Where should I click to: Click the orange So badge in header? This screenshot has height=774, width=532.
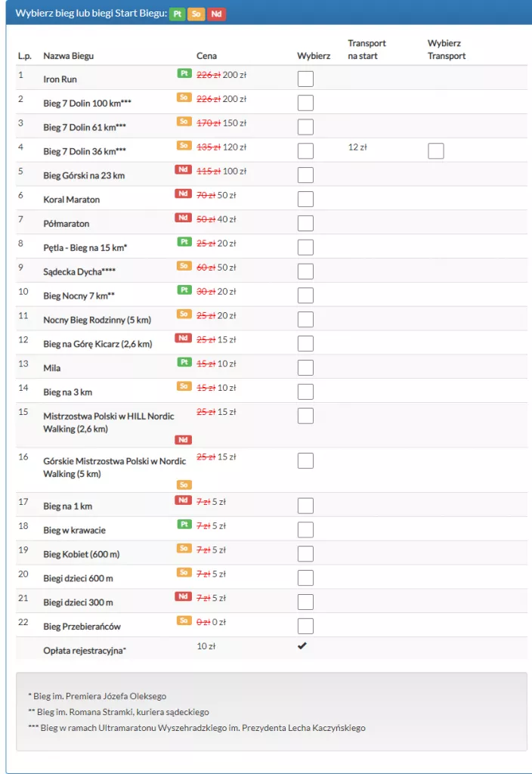[x=197, y=14]
